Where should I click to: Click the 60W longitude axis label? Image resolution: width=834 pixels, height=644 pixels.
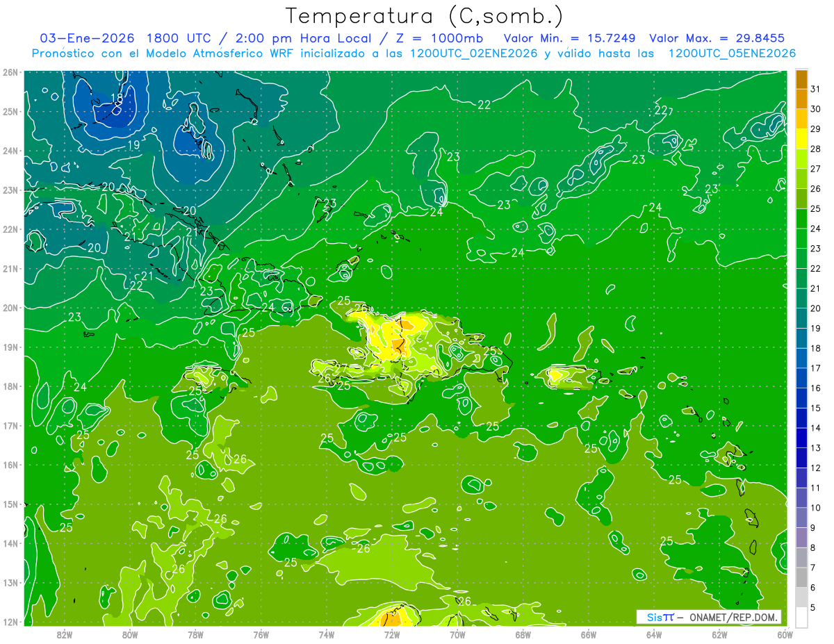[x=785, y=634]
